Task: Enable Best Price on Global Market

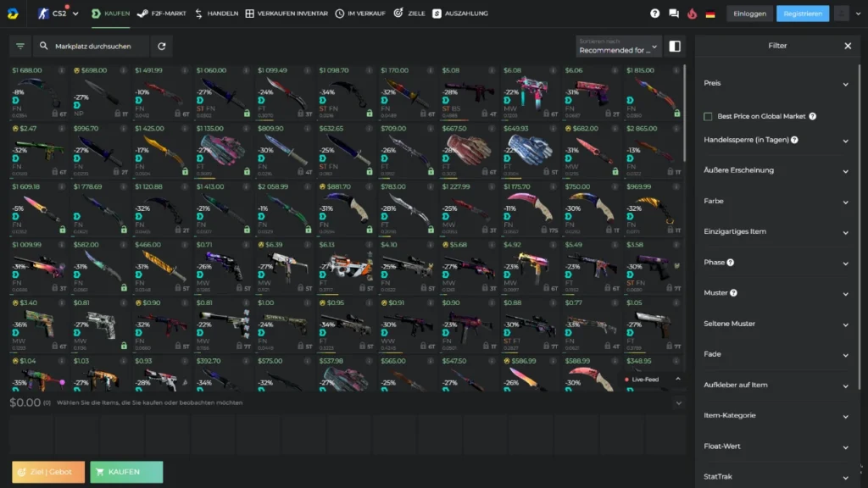Action: [709, 117]
